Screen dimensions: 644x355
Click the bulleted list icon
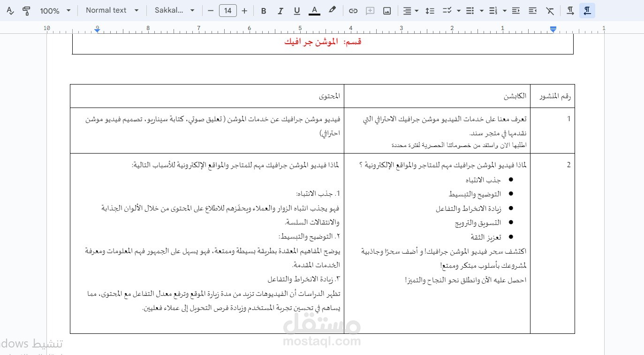[470, 10]
